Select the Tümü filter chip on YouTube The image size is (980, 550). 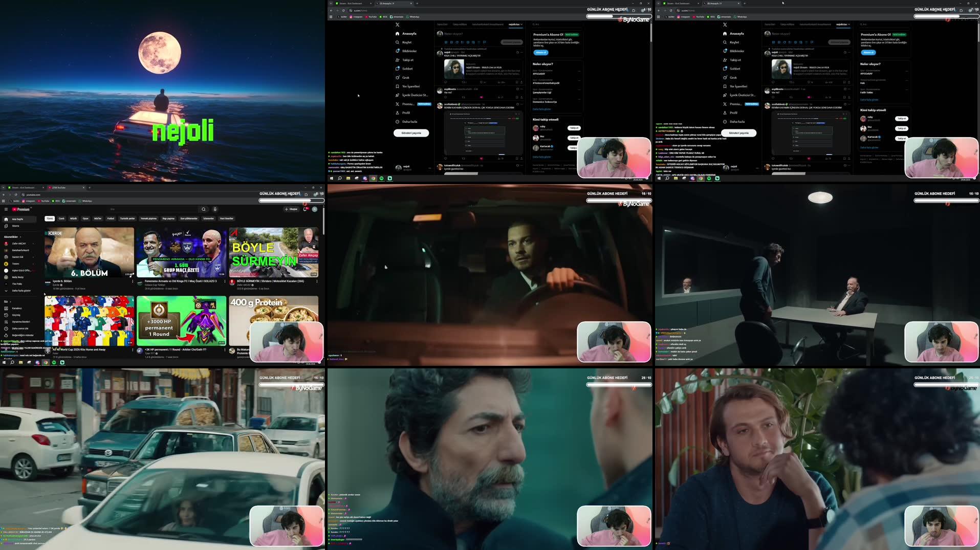point(50,218)
